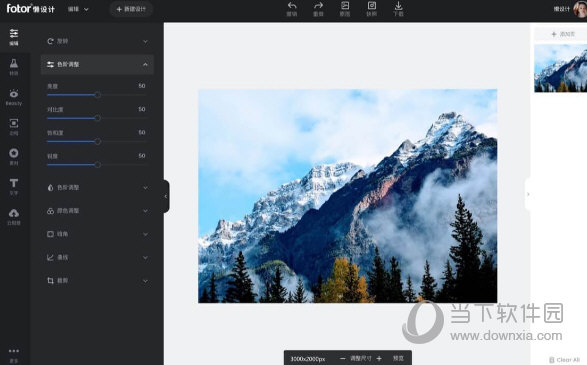This screenshot has width=587, height=365.
Task: Click the Clear All button
Action: pyautogui.click(x=565, y=360)
